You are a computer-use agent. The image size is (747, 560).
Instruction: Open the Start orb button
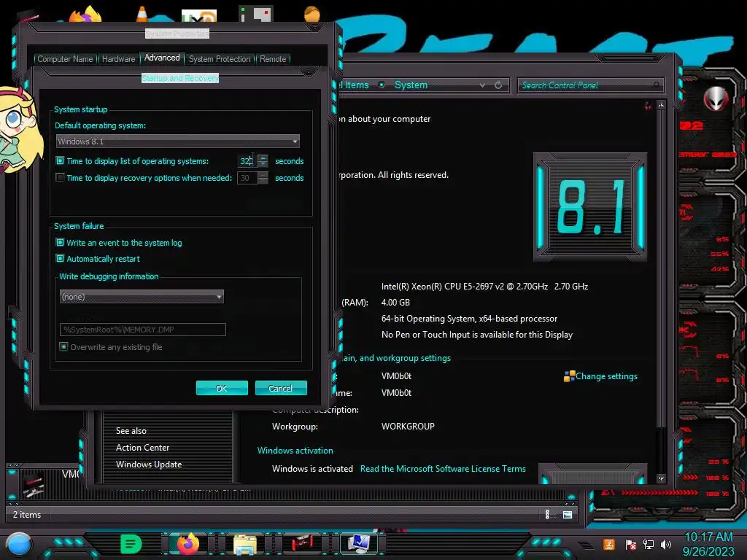click(x=19, y=544)
